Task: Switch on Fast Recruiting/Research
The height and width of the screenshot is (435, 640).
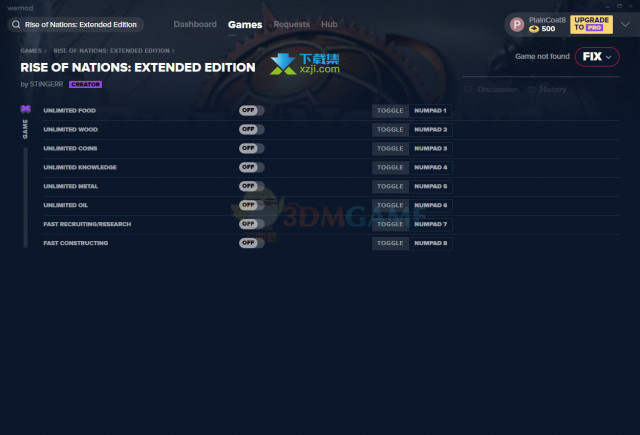Action: 251,224
